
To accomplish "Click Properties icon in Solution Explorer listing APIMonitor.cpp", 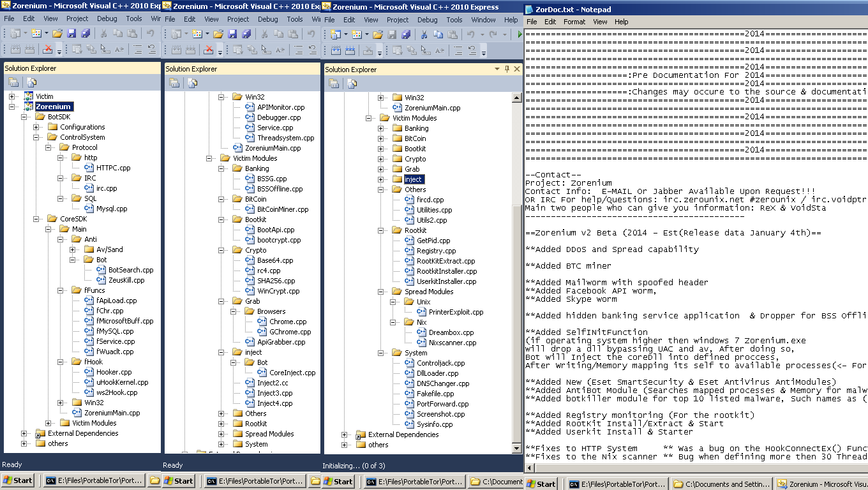I will [174, 83].
